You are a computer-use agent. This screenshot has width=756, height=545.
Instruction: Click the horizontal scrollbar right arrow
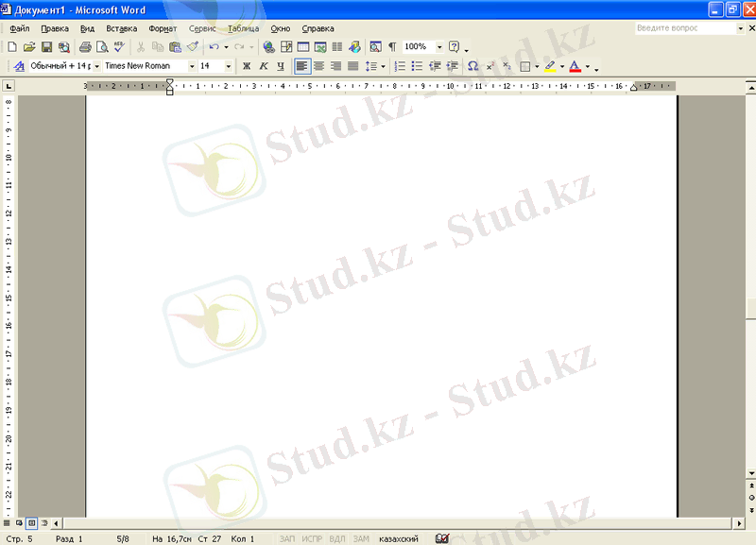tap(739, 523)
